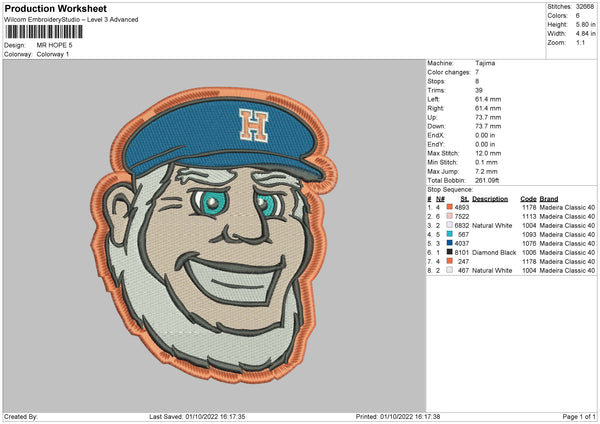Image resolution: width=600 pixels, height=424 pixels.
Task: Click the dark blue swatch for thread 4037
Action: point(449,243)
